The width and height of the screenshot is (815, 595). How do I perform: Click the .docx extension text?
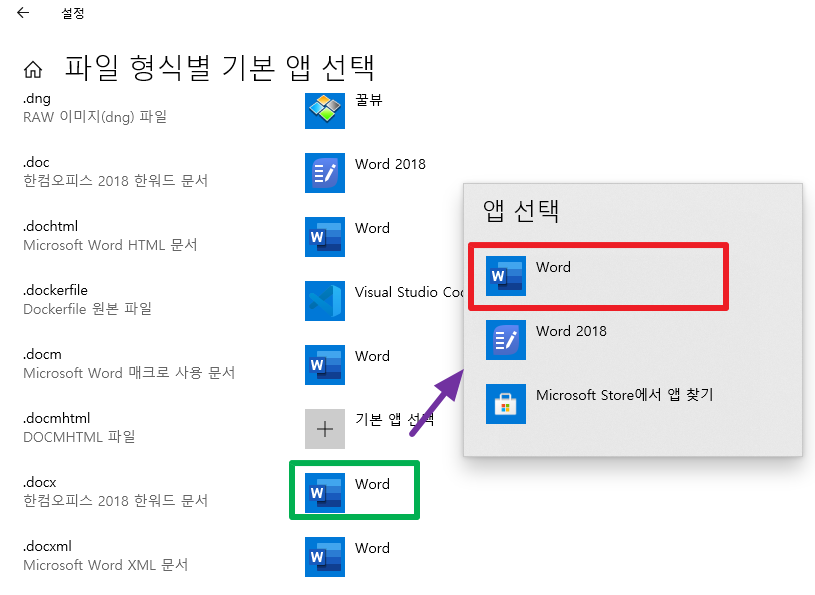pos(40,482)
